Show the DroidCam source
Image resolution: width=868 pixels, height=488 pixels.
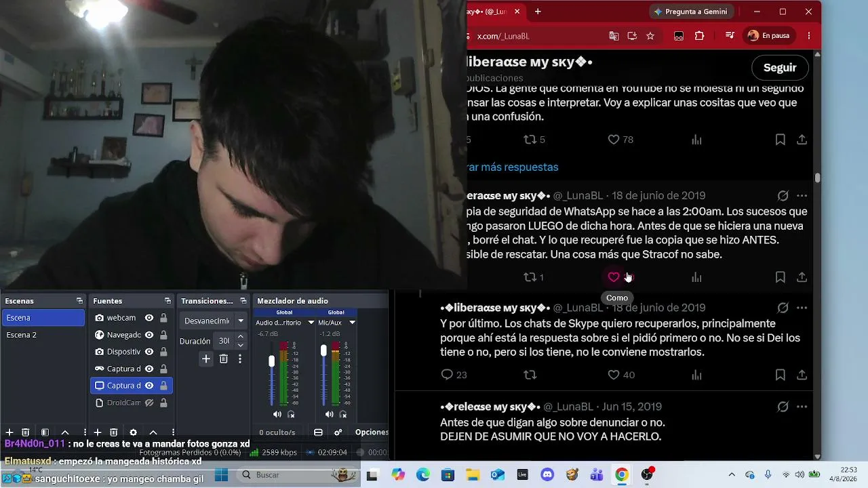coord(149,403)
